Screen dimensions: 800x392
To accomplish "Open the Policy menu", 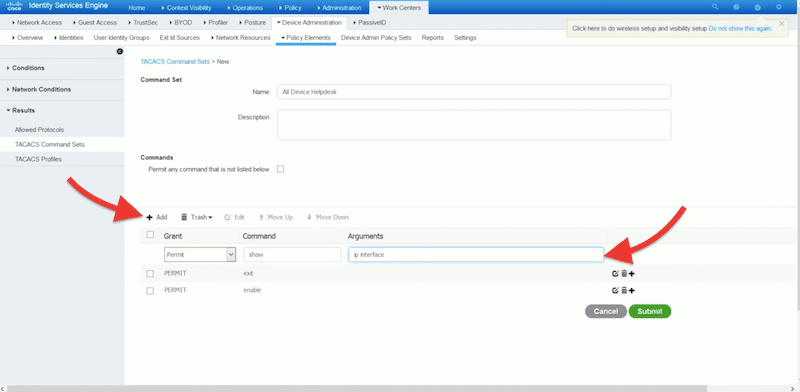I will (x=290, y=8).
